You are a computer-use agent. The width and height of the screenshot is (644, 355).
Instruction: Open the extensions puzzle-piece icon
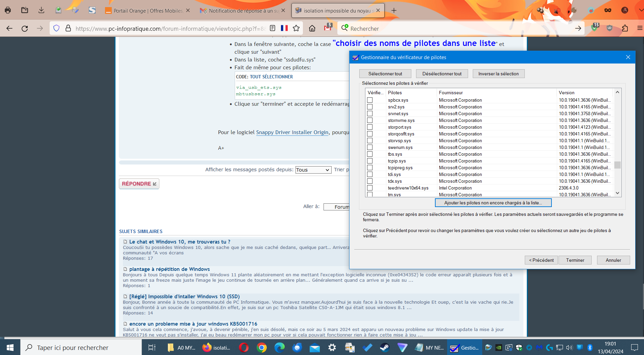click(x=625, y=28)
